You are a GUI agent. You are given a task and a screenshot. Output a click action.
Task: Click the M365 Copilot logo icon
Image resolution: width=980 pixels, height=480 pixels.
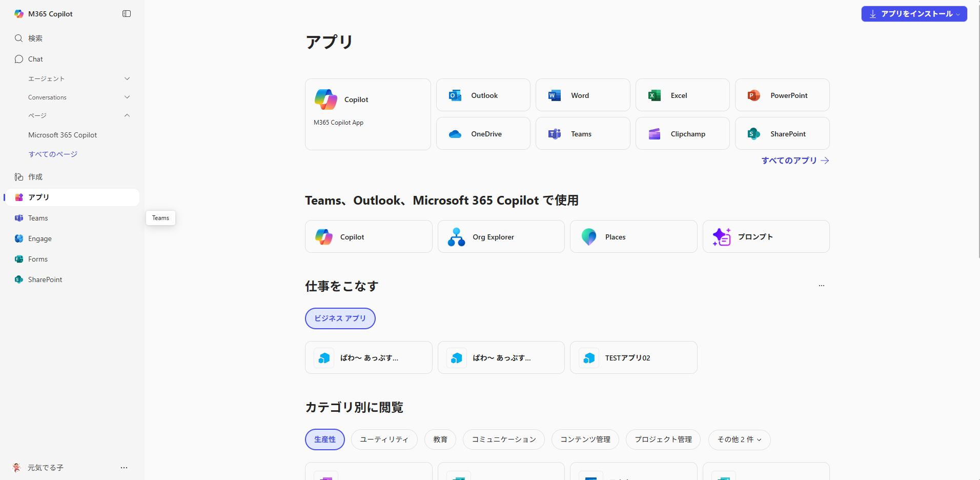coord(19,14)
